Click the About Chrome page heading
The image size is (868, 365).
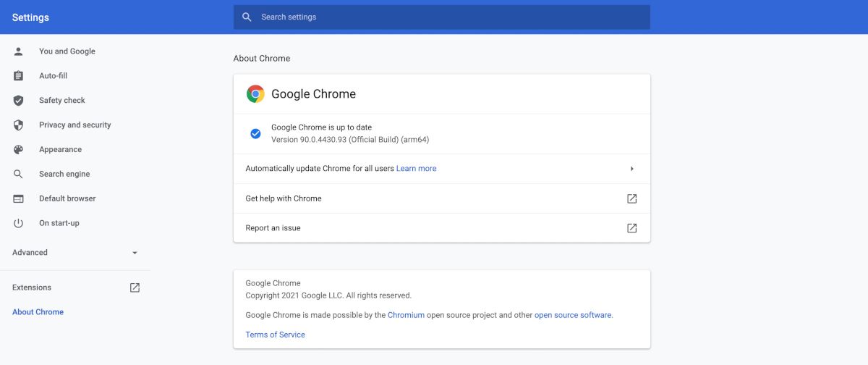coord(262,59)
